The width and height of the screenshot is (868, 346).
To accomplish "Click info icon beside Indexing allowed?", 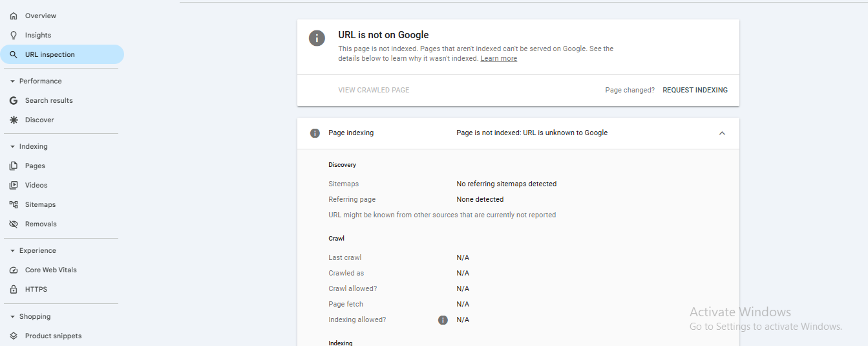I will point(443,320).
